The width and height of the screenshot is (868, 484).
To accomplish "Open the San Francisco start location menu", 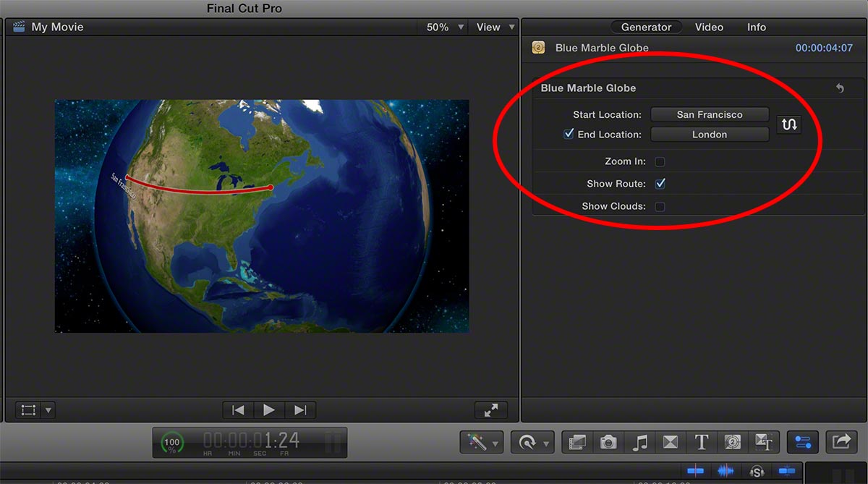I will [x=710, y=114].
